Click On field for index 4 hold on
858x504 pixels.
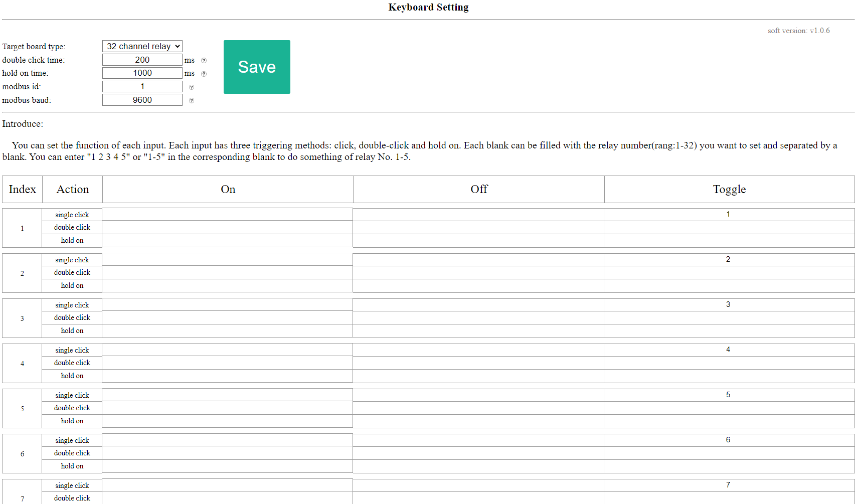(x=228, y=376)
